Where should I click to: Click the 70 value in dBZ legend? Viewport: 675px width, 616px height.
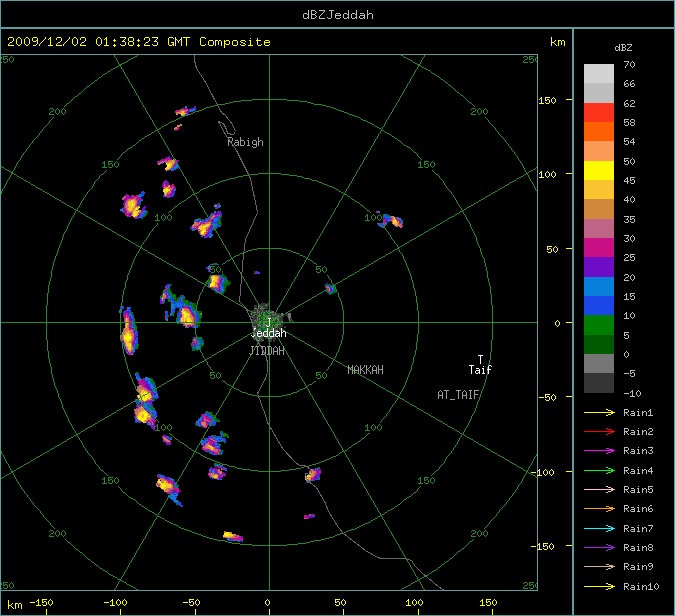[x=629, y=65]
